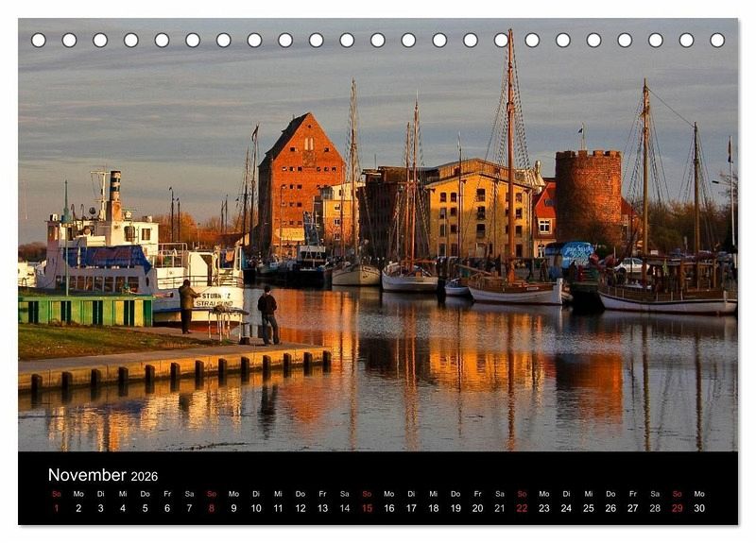Click the last date, 30

(x=699, y=508)
